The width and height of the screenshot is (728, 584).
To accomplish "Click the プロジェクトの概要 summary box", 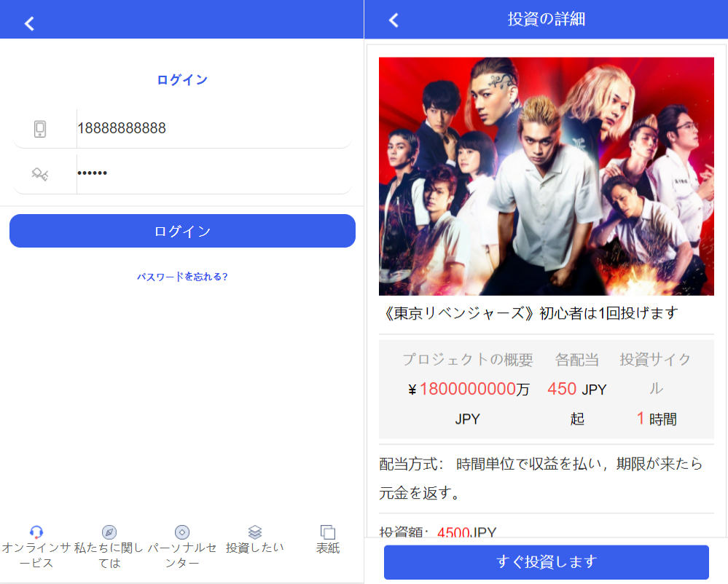I will (x=467, y=359).
